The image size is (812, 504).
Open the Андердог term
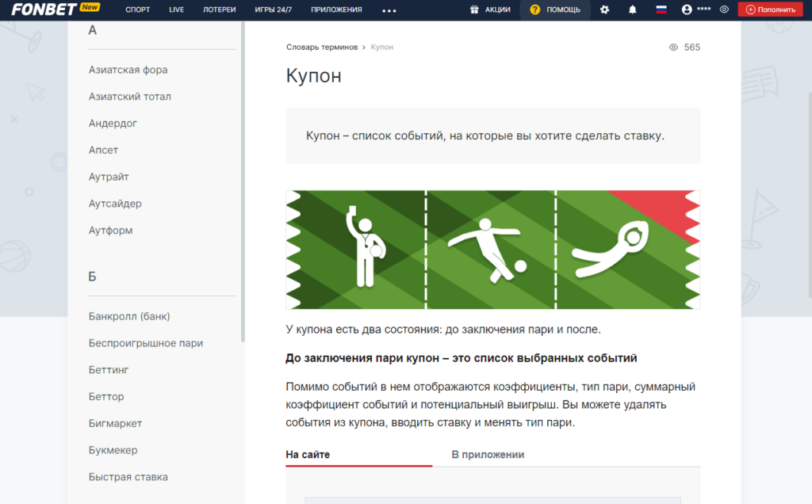[113, 124]
